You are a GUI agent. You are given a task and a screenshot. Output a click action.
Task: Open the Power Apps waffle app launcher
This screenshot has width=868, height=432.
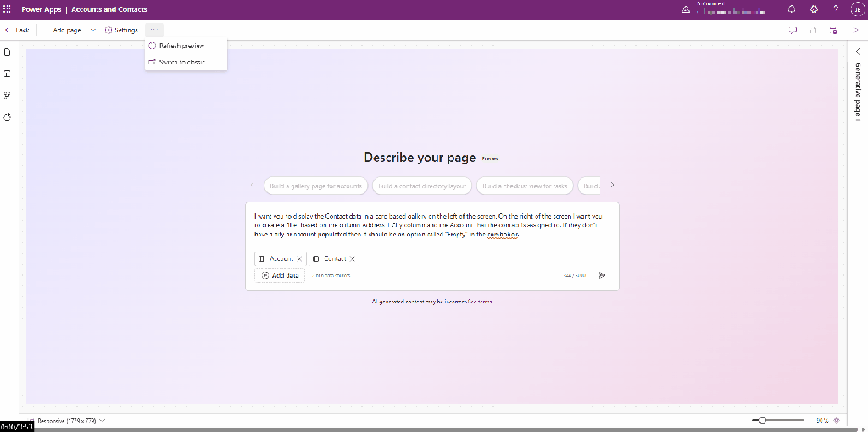point(8,9)
